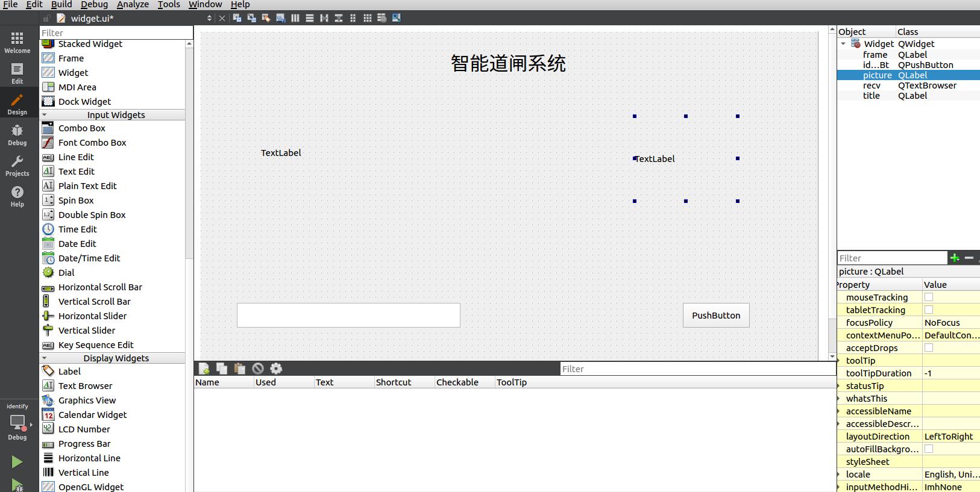Open the Action Editor settings gear
This screenshot has width=980, height=492.
coord(276,369)
